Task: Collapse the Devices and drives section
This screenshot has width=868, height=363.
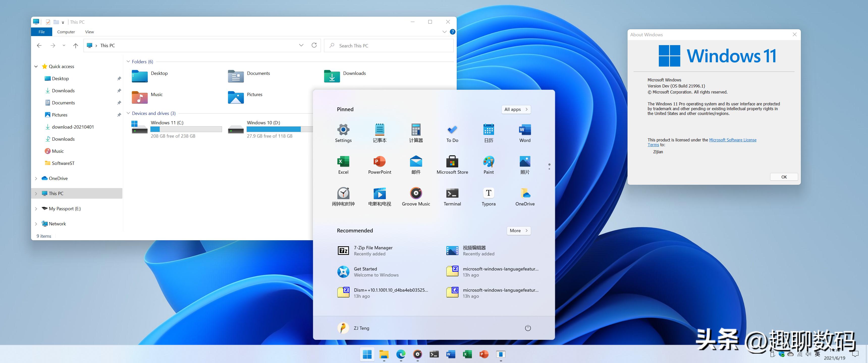Action: click(x=128, y=113)
